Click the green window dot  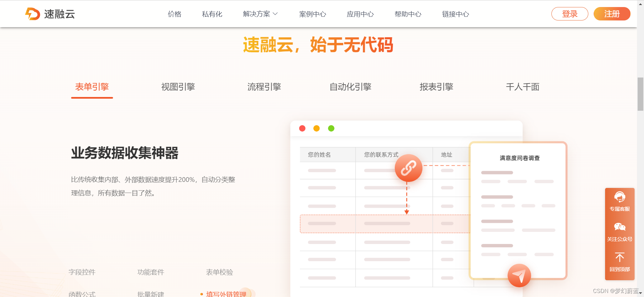(x=331, y=128)
